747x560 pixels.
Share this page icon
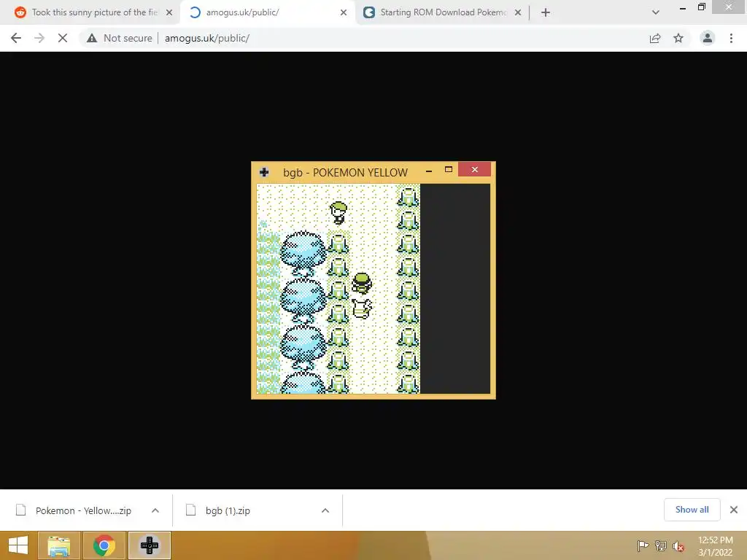click(x=655, y=38)
